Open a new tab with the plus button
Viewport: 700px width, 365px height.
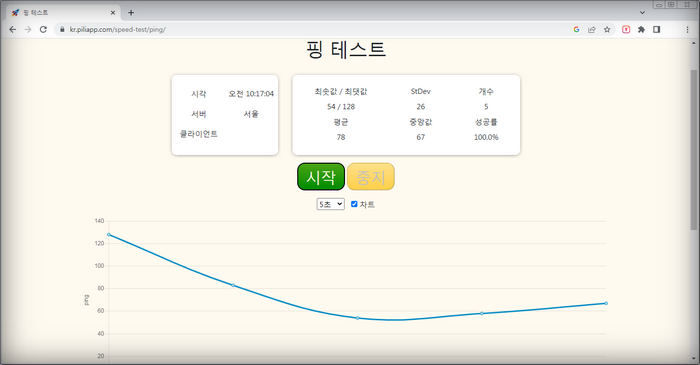tap(131, 12)
